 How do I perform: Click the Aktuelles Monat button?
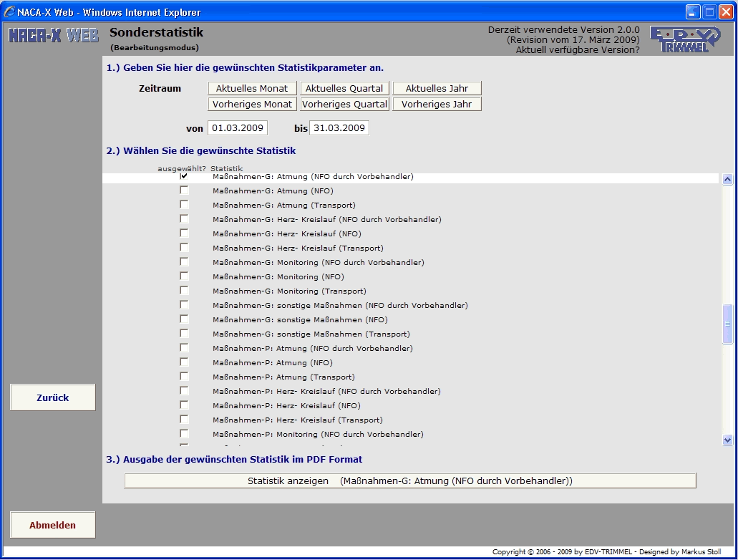point(252,89)
